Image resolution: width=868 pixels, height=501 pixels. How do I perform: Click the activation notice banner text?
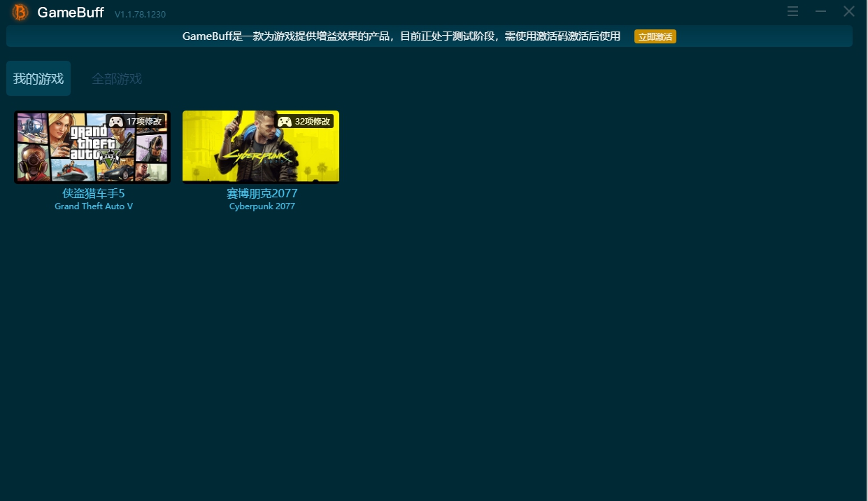pos(402,36)
